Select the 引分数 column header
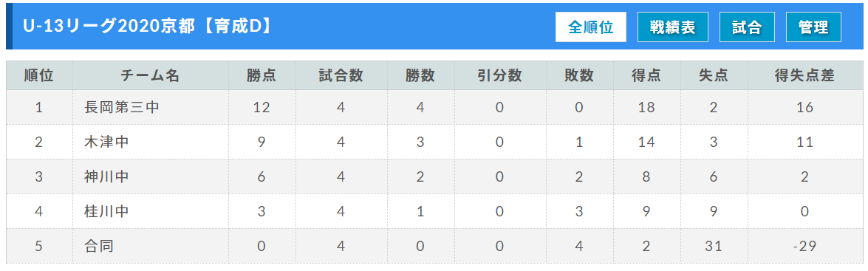This screenshot has width=868, height=271. click(x=500, y=76)
